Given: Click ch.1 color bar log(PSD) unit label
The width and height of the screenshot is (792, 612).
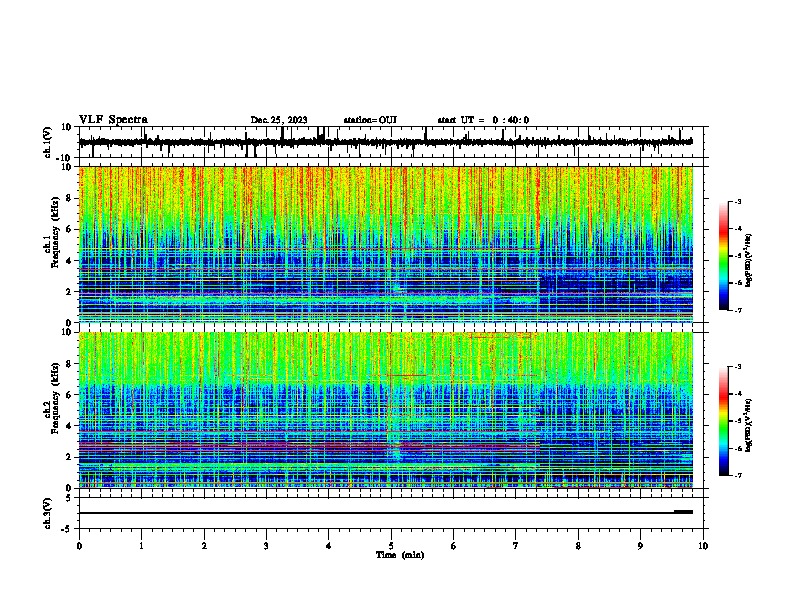Looking at the screenshot, I should [749, 260].
